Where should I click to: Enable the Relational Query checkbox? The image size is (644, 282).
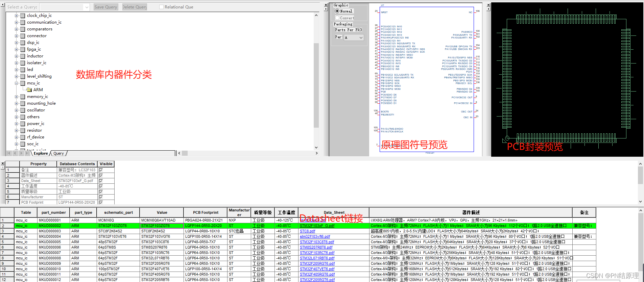(161, 7)
